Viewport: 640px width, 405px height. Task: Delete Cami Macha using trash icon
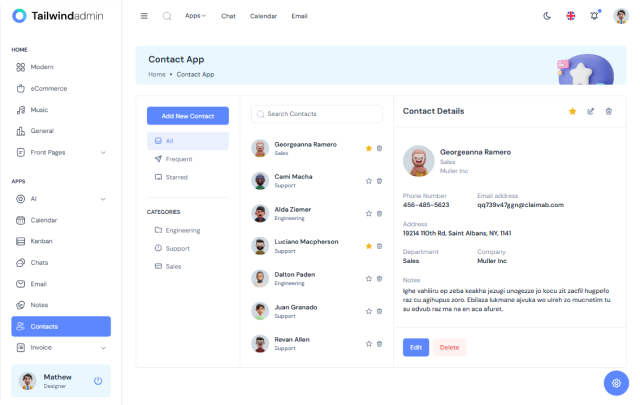(x=379, y=181)
